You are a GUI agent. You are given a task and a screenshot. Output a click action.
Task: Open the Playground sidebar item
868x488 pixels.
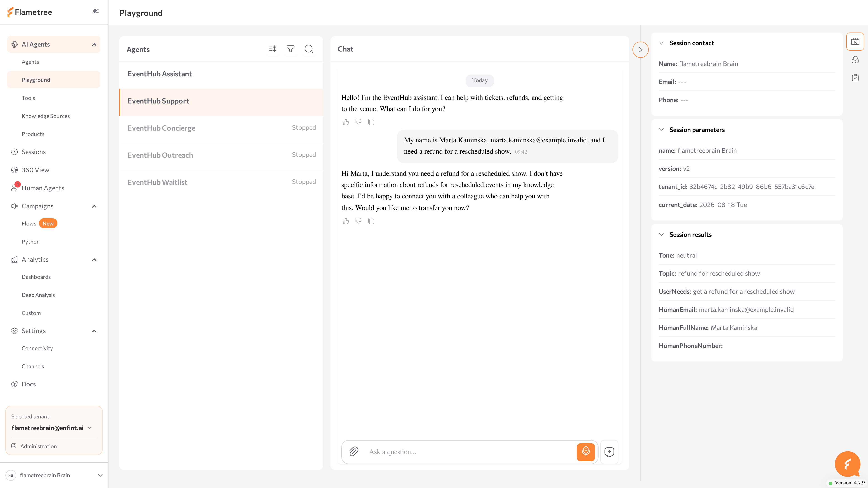pos(54,80)
